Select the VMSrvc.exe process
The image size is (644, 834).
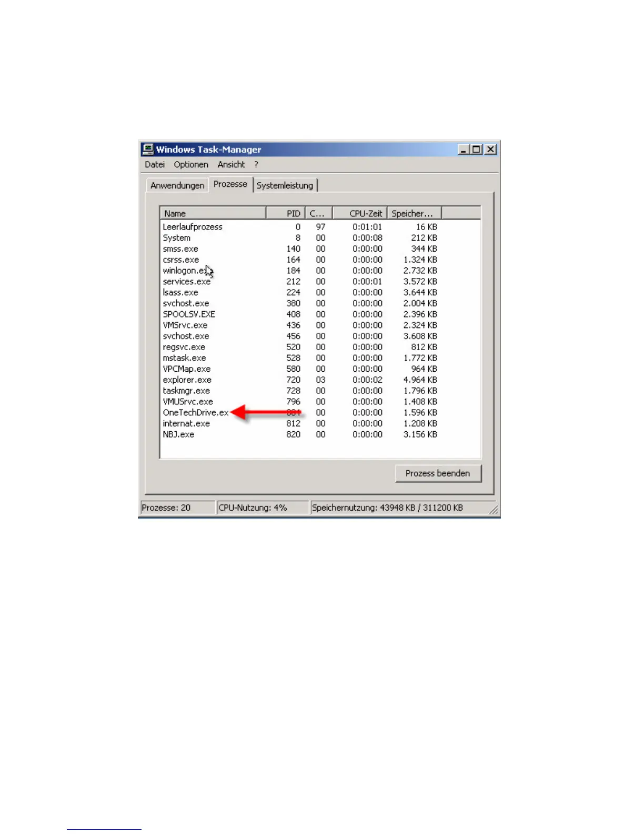point(300,325)
